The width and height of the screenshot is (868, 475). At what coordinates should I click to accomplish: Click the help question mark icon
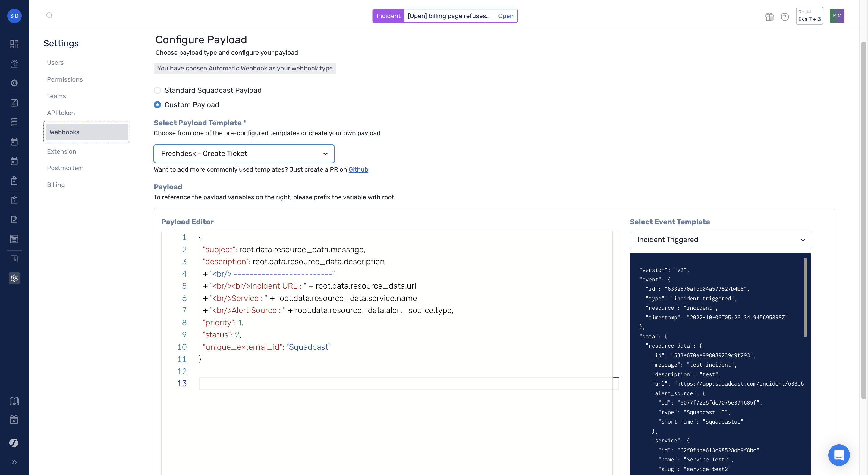coord(785,17)
